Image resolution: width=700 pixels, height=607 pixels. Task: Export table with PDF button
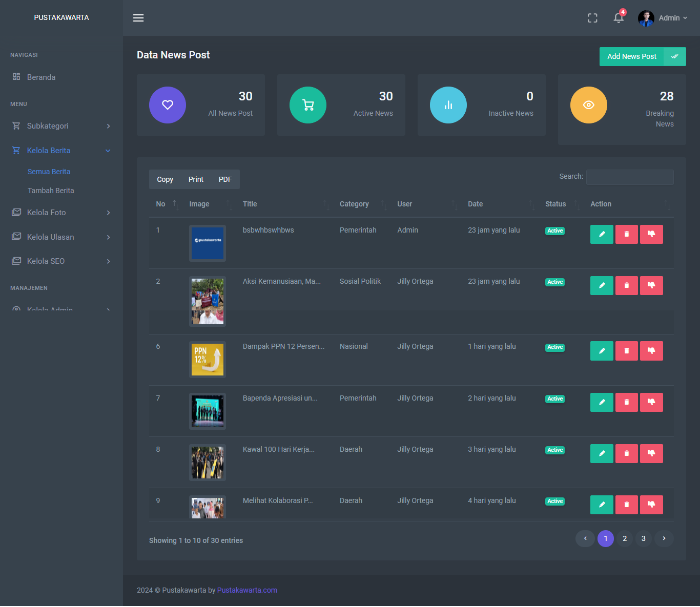point(225,179)
